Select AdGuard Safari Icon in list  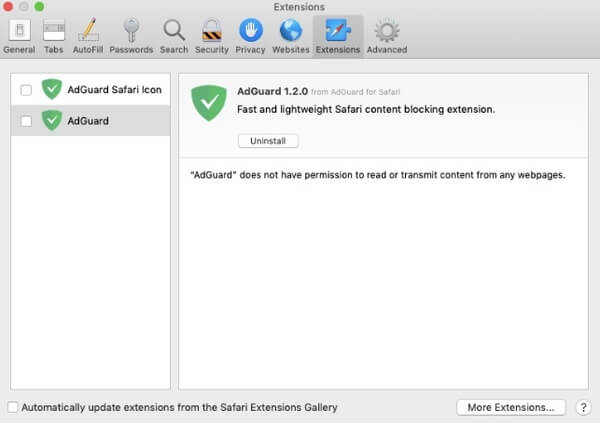click(x=91, y=90)
